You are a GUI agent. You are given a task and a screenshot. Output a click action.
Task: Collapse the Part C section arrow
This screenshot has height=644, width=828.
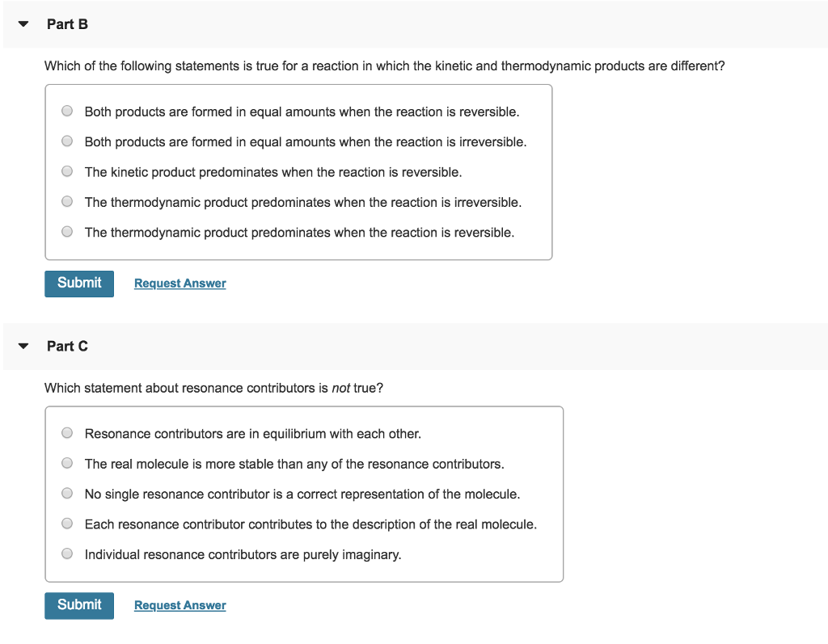(x=23, y=346)
